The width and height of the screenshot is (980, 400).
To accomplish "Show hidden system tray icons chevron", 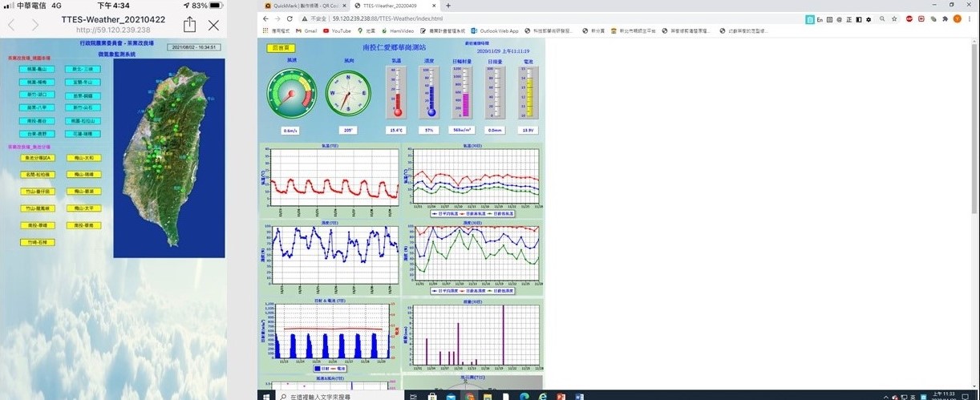I will [x=885, y=397].
